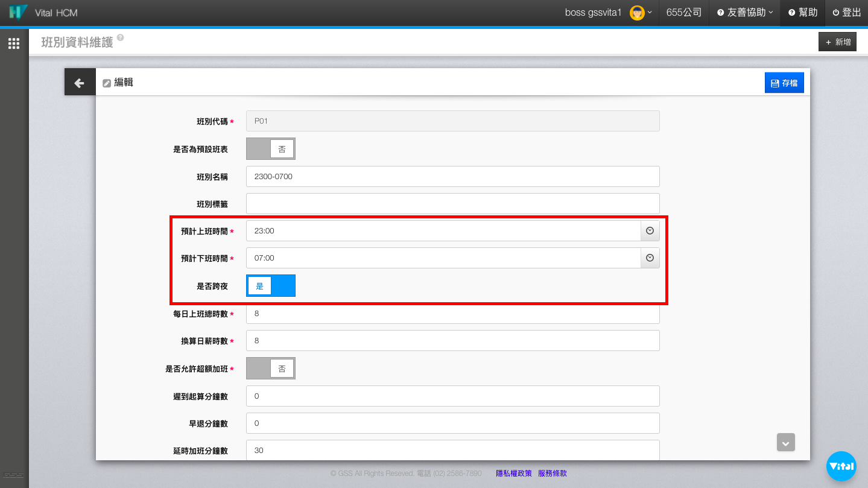Click the user avatar icon
The height and width of the screenshot is (488, 868).
pos(637,13)
